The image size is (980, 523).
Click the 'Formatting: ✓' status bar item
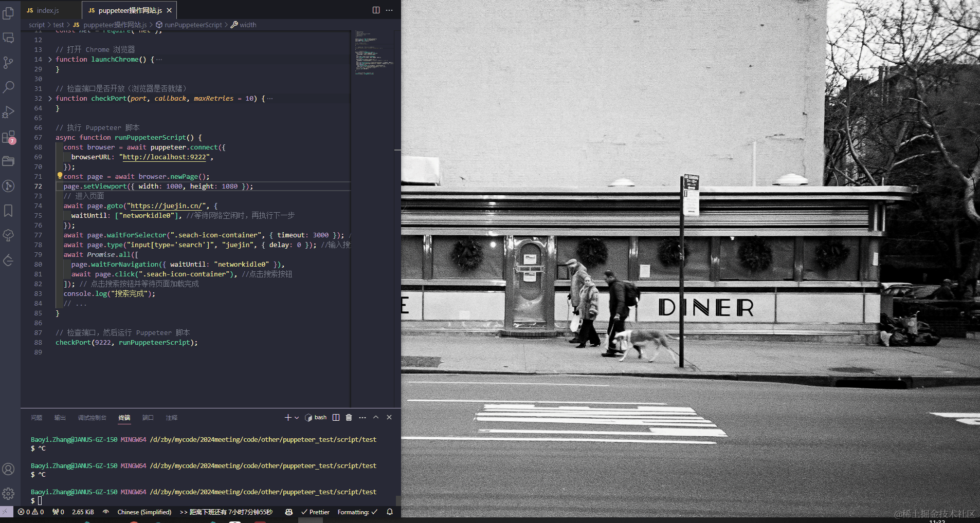pos(357,512)
